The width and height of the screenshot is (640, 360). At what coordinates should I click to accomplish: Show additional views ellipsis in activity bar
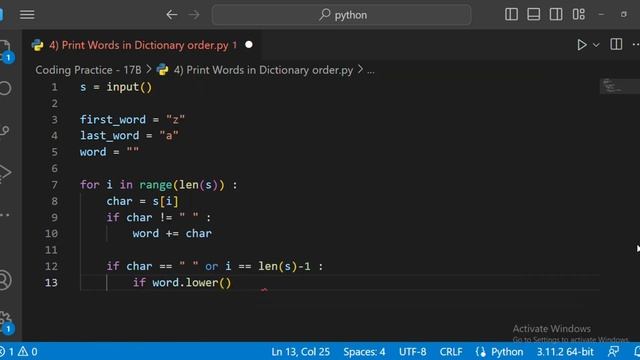(5, 214)
